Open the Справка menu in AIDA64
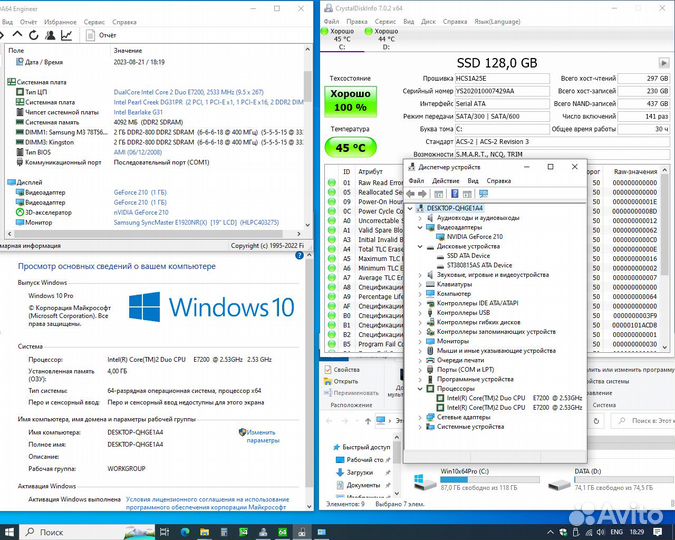 pyautogui.click(x=124, y=22)
